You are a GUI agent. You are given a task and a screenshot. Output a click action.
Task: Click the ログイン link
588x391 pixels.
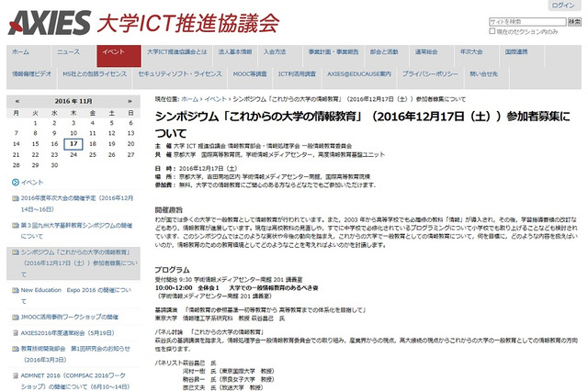563,6
